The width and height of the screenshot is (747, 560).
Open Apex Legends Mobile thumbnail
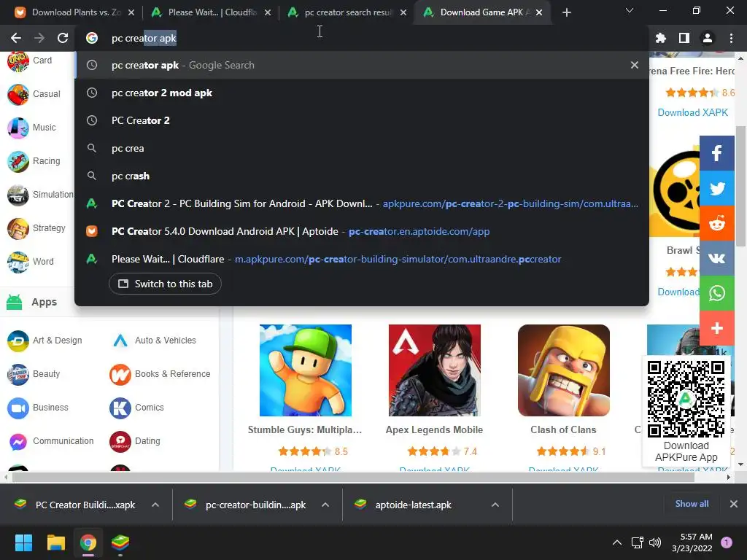435,370
